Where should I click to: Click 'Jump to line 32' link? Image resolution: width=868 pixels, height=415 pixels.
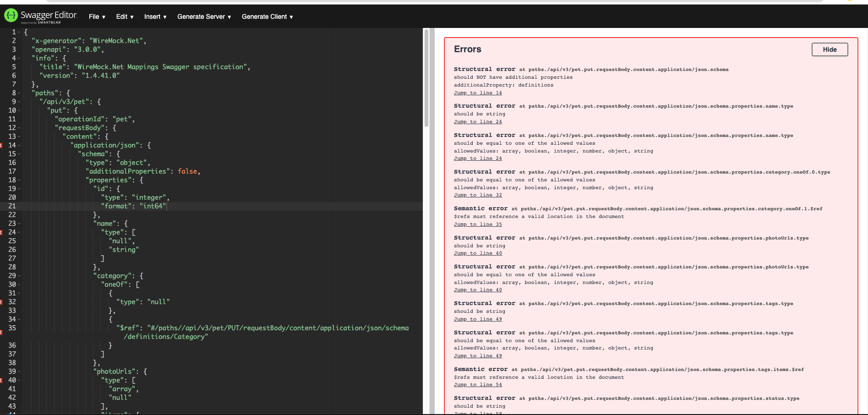point(478,195)
